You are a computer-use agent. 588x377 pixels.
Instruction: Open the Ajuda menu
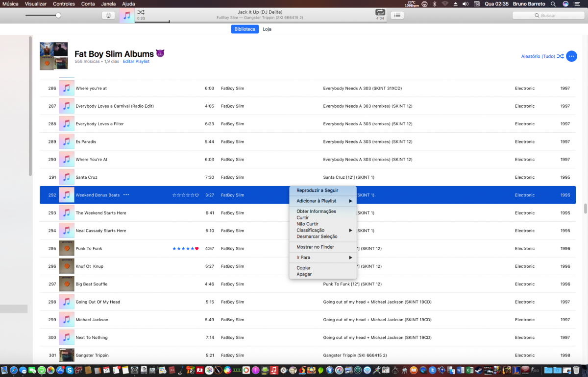(128, 4)
